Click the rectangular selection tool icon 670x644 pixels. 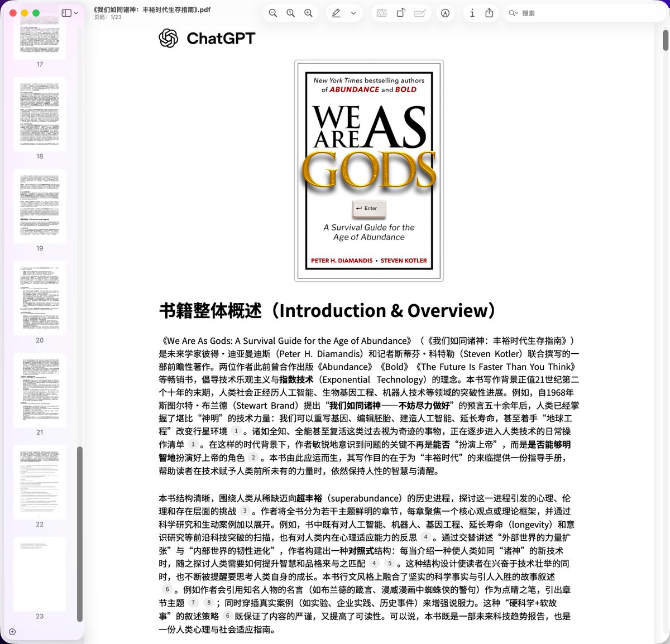coord(382,12)
